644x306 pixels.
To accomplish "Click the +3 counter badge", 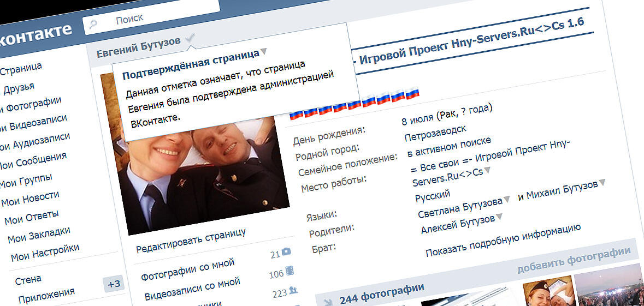I will (114, 284).
